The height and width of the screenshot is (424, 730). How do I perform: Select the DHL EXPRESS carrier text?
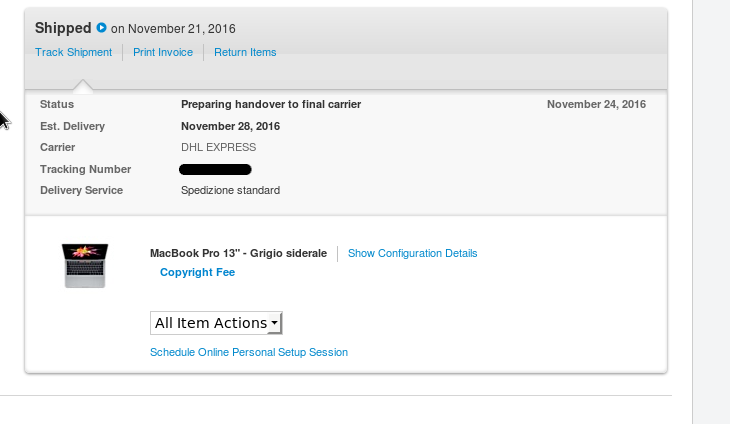pyautogui.click(x=218, y=148)
